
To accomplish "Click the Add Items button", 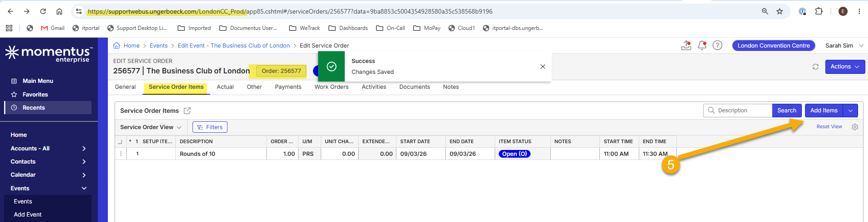I will click(x=824, y=111).
